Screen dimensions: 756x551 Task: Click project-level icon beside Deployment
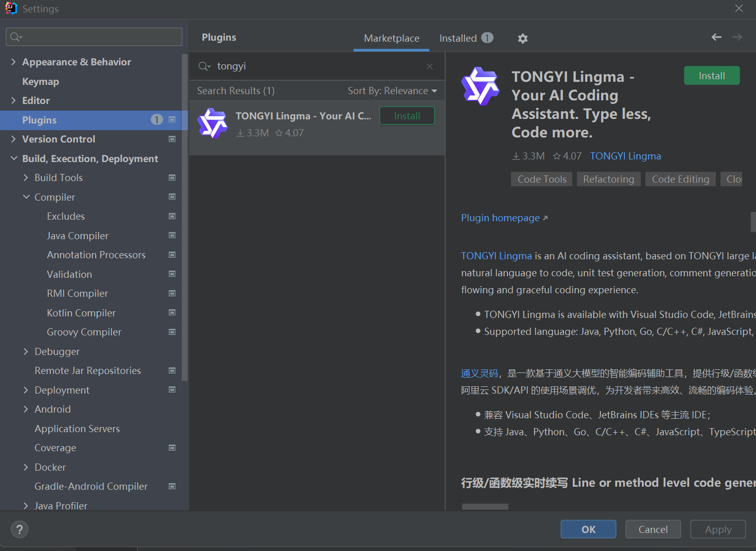tap(172, 389)
